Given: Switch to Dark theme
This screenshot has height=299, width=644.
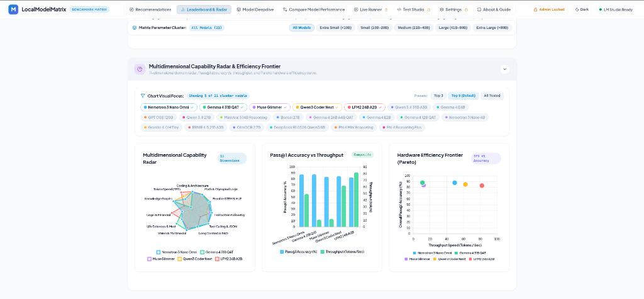Looking at the screenshot, I should point(582,9).
